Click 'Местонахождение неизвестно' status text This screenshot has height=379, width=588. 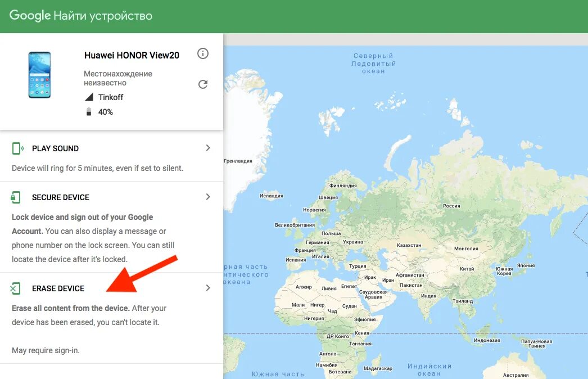[x=117, y=78]
